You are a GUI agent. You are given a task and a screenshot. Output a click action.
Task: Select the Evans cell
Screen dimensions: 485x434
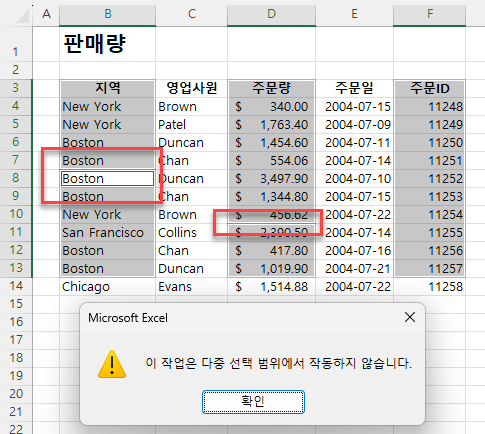(x=191, y=286)
